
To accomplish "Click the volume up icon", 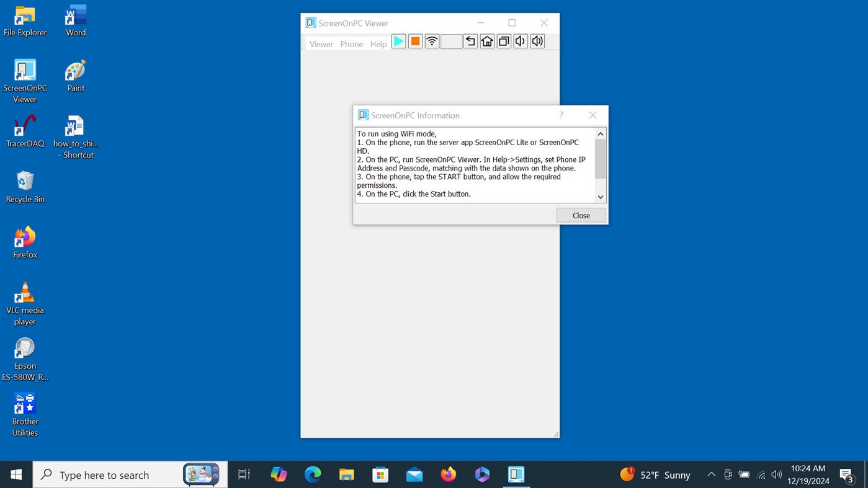I will click(x=537, y=41).
